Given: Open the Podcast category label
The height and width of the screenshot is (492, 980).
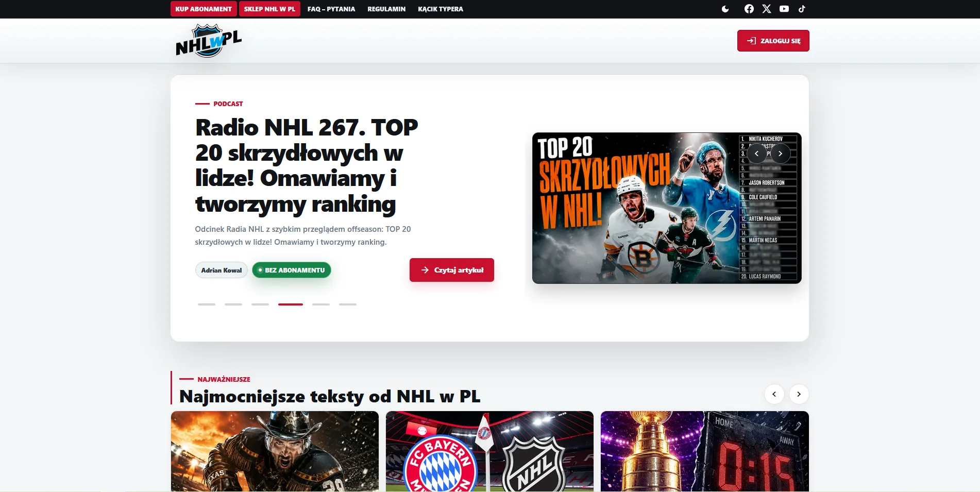Looking at the screenshot, I should point(228,104).
